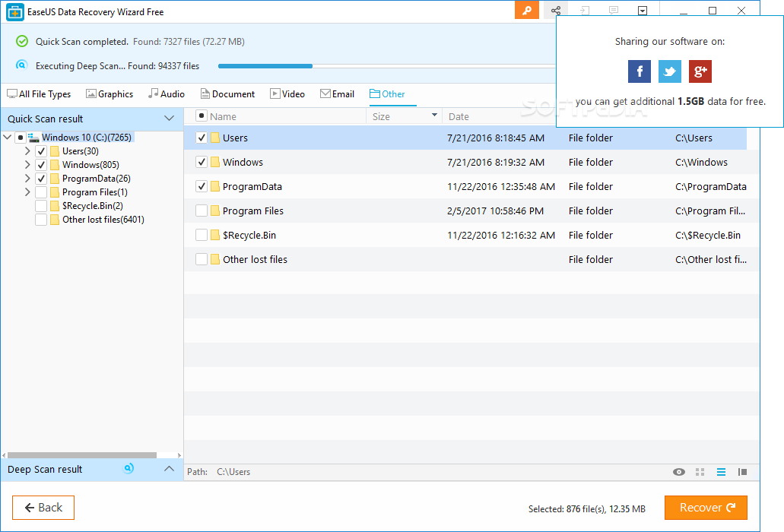Select the $Recycle.Bin(2) tree item
The image size is (784, 532).
93,206
